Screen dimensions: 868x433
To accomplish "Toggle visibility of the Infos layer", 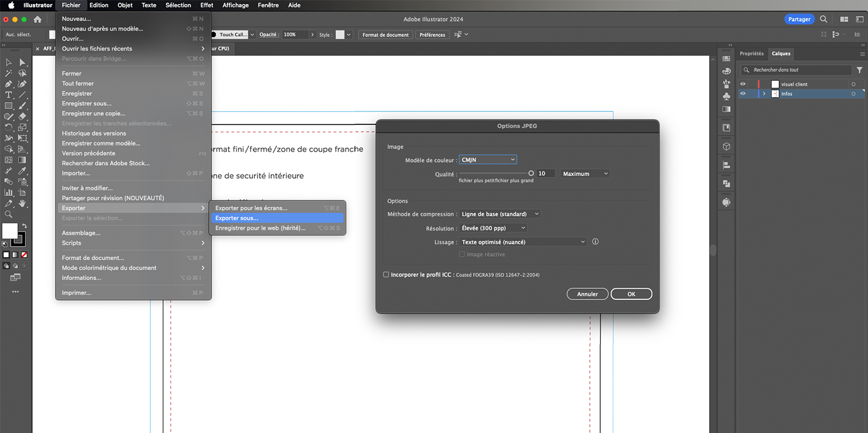I will (x=742, y=94).
